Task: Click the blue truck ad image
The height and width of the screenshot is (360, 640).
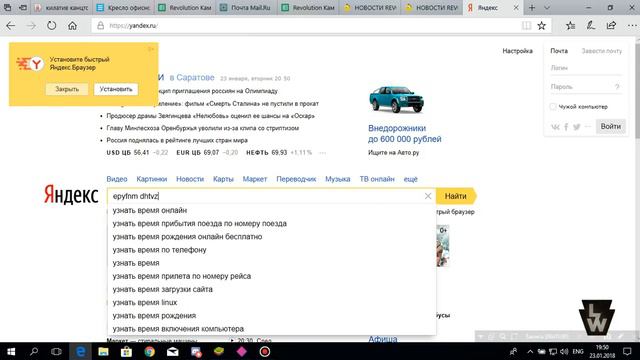Action: [x=396, y=99]
